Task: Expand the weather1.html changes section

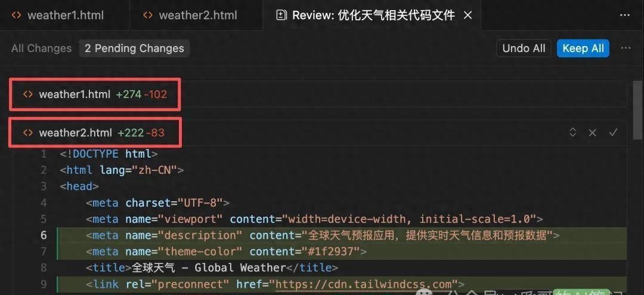Action: (x=75, y=94)
